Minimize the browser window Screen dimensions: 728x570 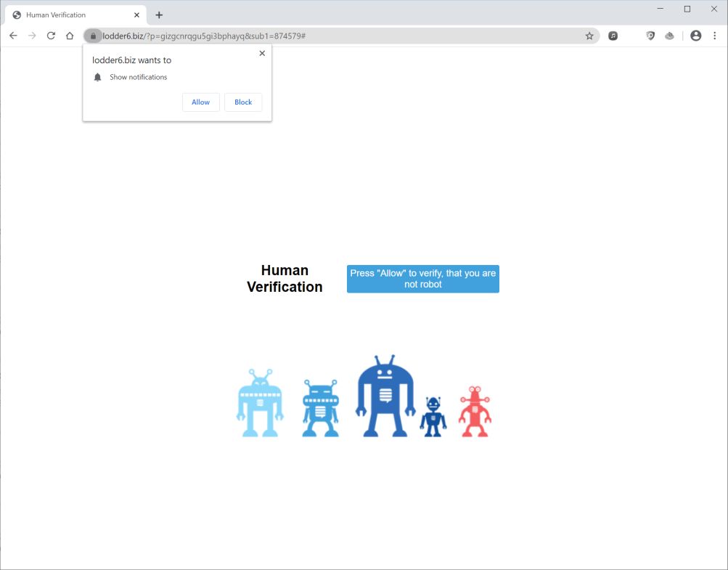660,9
